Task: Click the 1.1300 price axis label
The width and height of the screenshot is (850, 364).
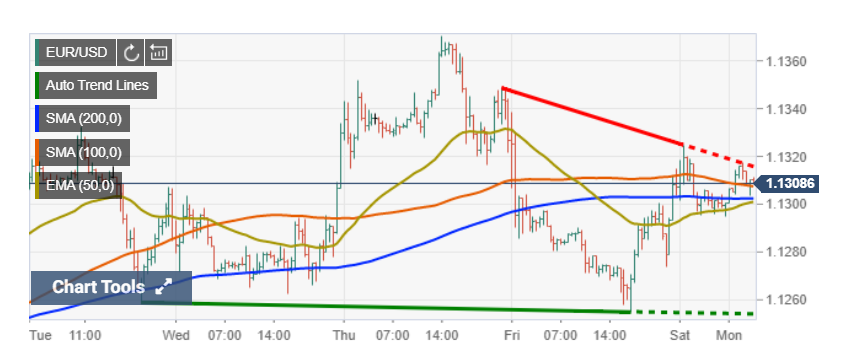Action: click(x=787, y=205)
